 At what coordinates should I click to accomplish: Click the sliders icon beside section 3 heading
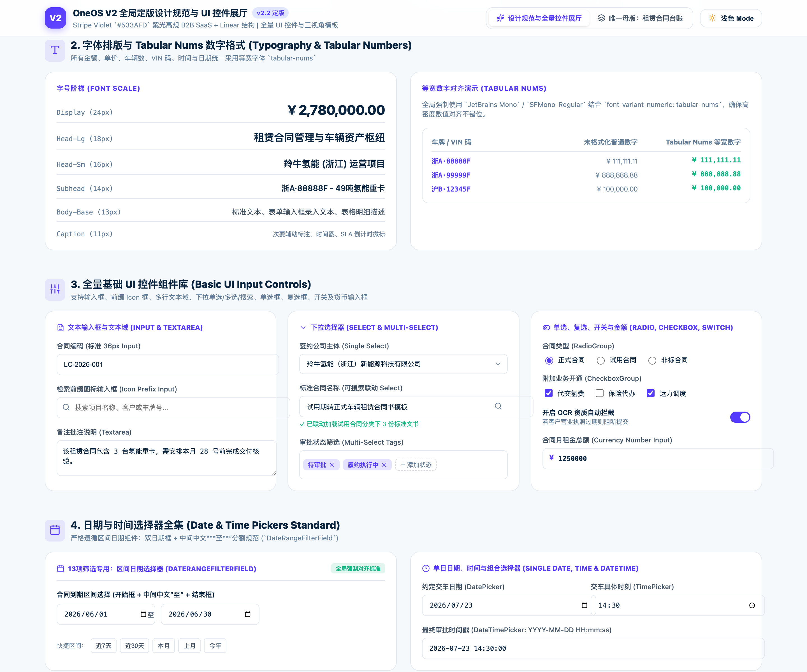[x=55, y=289]
